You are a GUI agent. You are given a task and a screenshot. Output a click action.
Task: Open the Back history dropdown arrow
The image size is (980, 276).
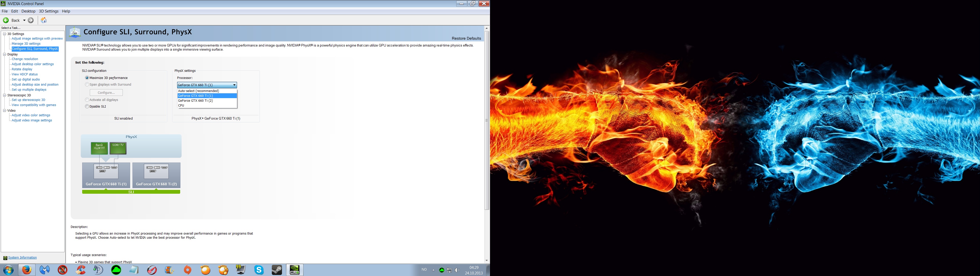(x=24, y=20)
